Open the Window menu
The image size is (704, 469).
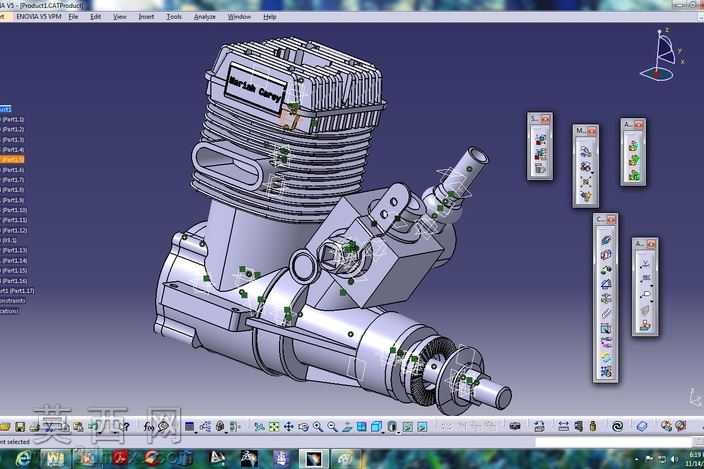239,17
